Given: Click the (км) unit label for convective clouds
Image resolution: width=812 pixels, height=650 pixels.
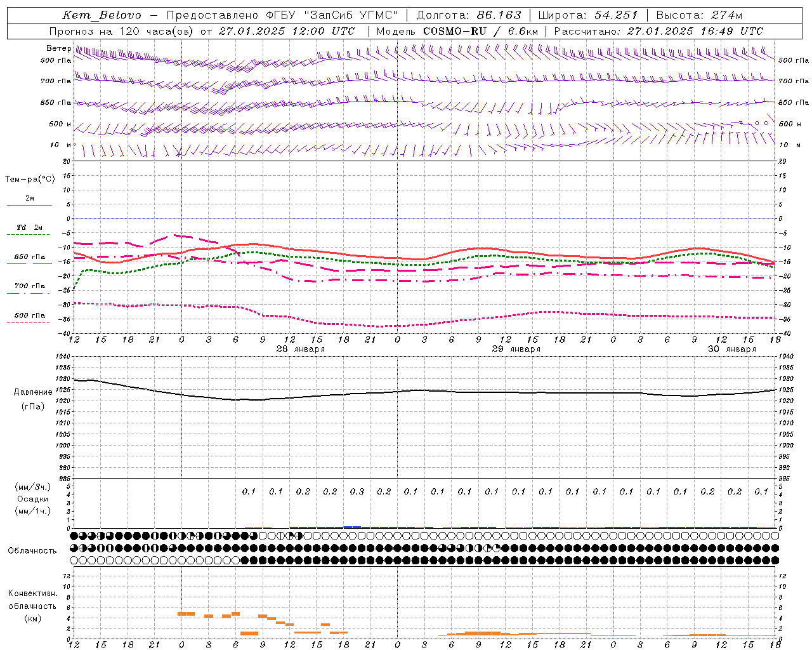Looking at the screenshot, I should [x=32, y=618].
